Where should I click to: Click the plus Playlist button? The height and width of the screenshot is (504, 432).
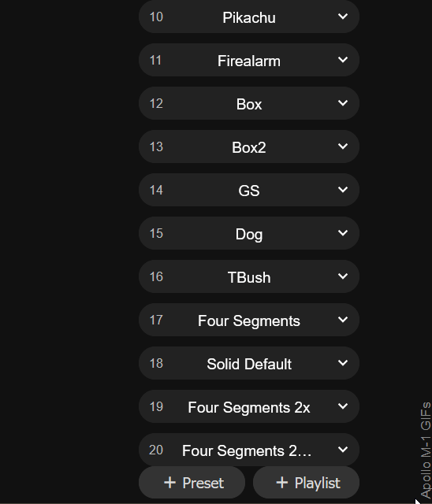[x=306, y=483]
